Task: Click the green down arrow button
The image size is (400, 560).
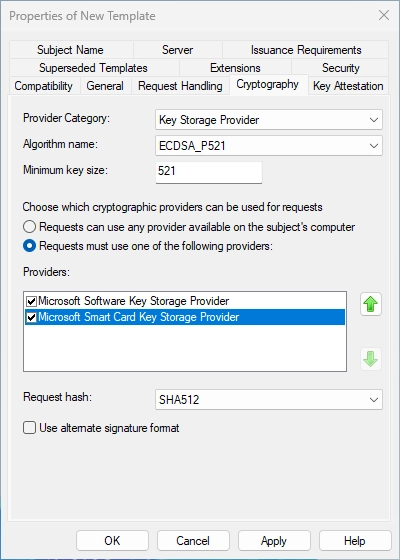Action: (x=371, y=359)
